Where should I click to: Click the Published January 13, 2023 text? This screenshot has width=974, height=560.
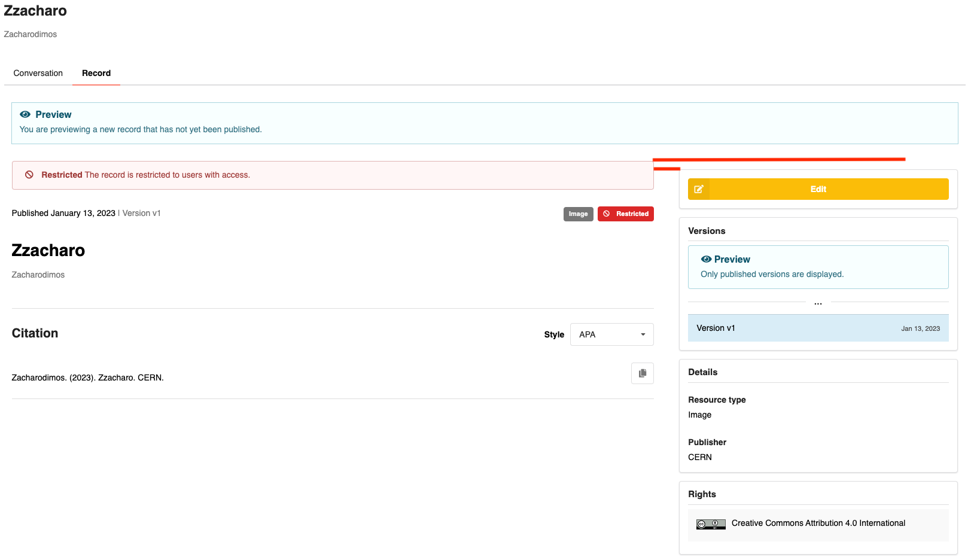click(x=63, y=213)
